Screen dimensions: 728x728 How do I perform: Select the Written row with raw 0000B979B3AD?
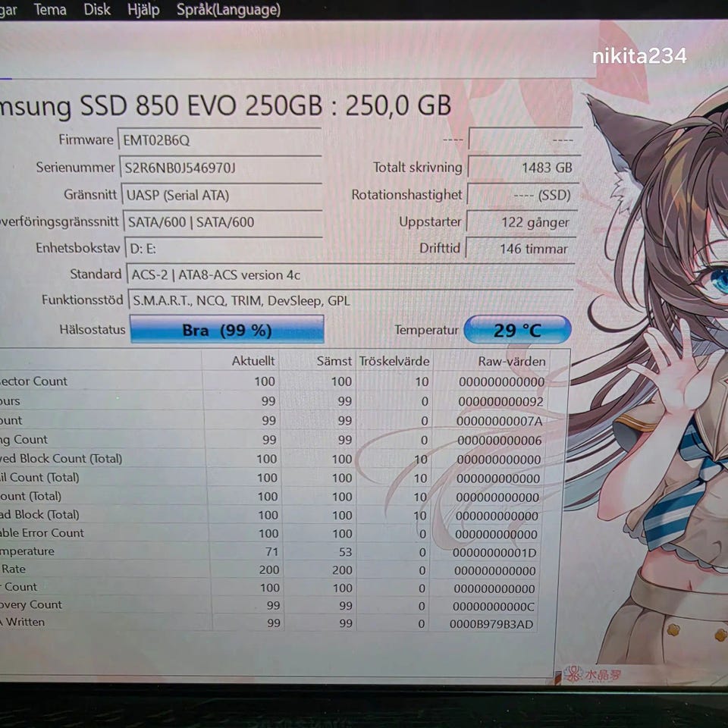[268, 623]
